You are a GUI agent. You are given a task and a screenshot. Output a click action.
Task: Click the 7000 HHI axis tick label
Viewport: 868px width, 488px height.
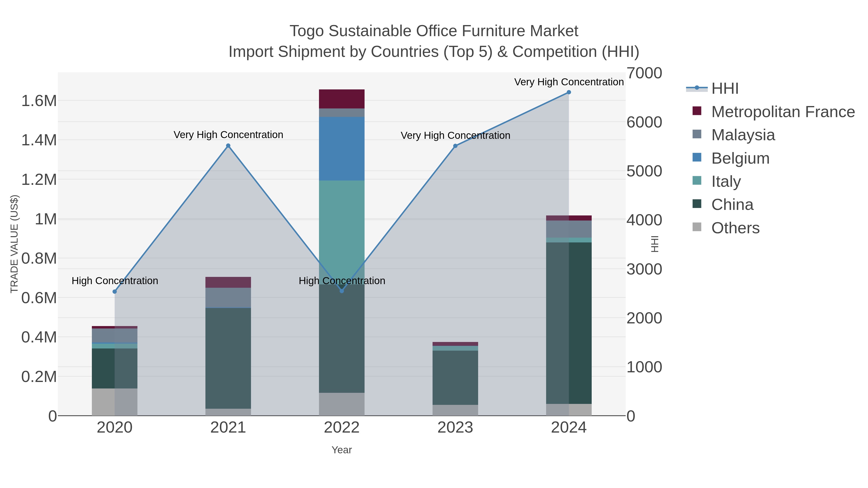coord(644,73)
